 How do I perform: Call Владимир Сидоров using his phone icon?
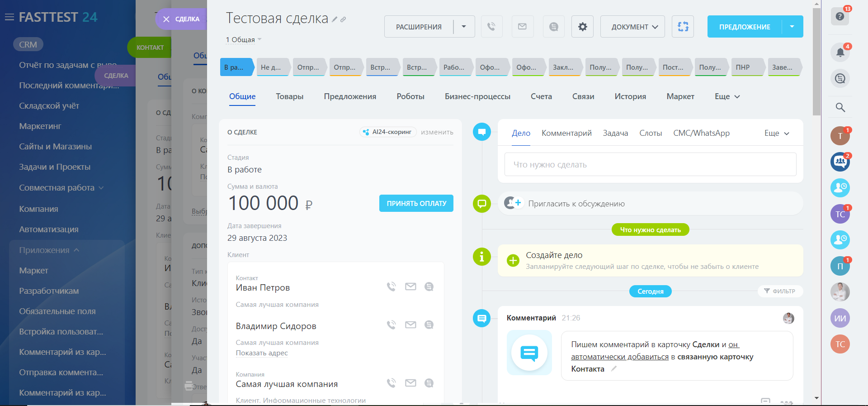[x=391, y=325]
